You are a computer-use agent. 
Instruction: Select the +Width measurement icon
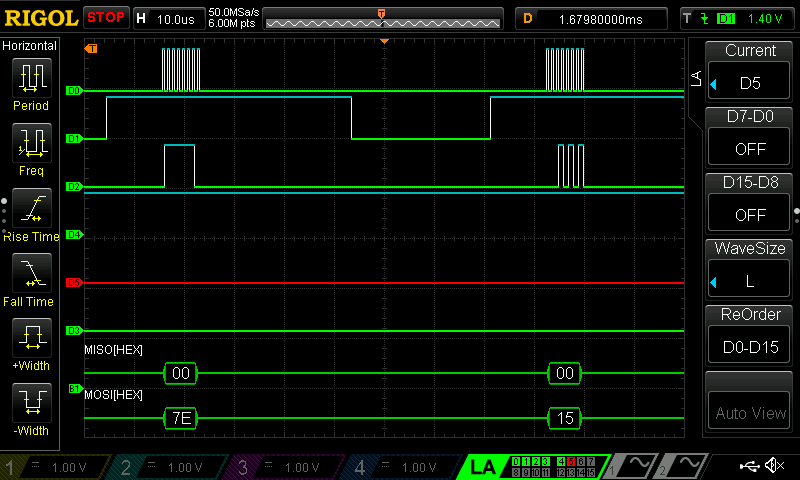(30, 338)
